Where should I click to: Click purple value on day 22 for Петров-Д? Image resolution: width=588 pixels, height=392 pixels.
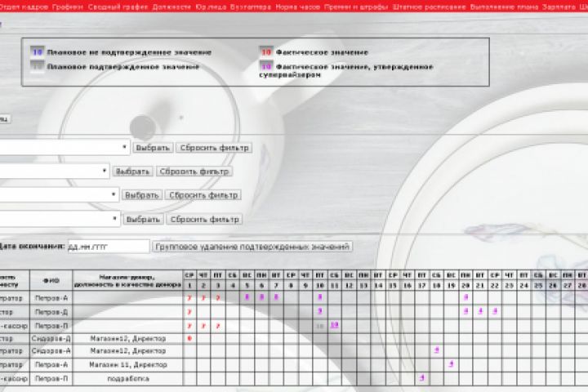[x=495, y=311]
